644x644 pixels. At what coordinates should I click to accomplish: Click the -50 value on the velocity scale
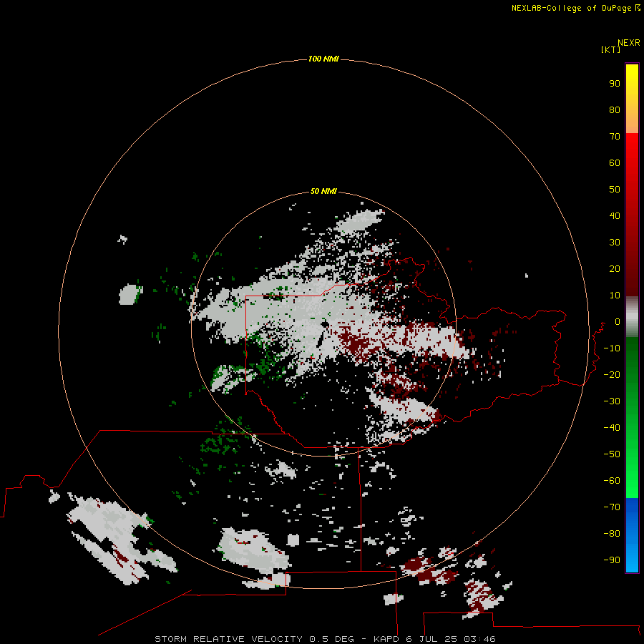point(612,454)
